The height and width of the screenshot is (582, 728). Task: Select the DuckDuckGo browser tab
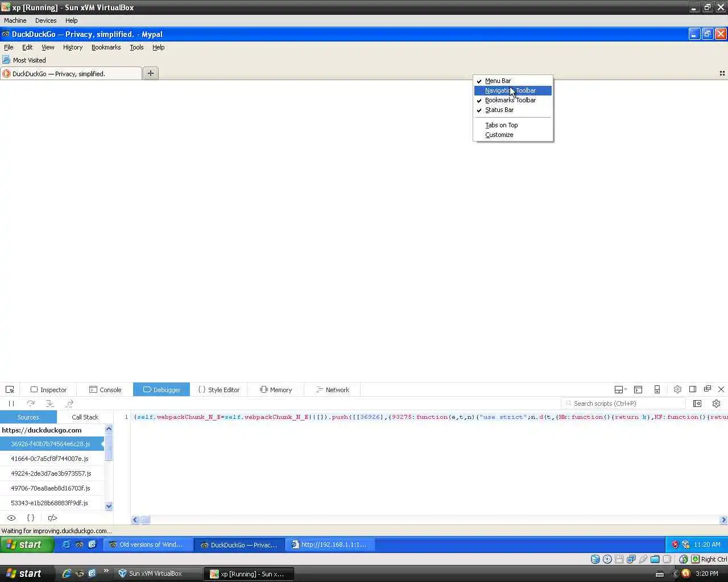point(71,74)
